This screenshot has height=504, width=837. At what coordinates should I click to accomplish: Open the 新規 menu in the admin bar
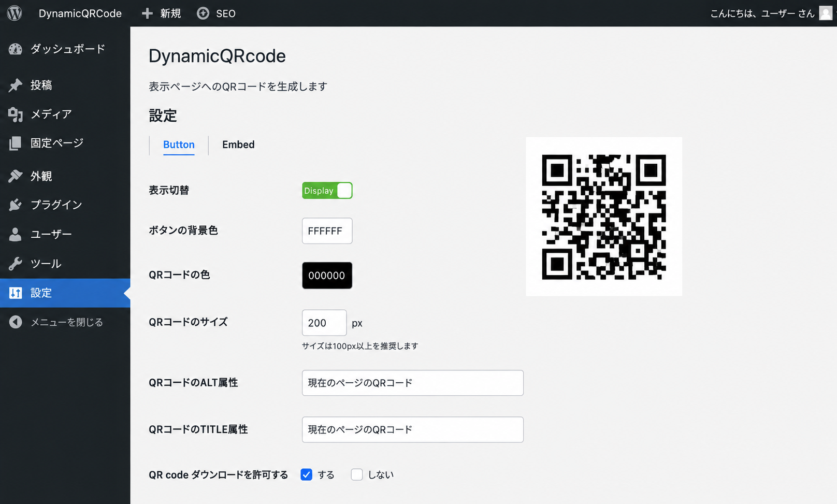pyautogui.click(x=170, y=13)
